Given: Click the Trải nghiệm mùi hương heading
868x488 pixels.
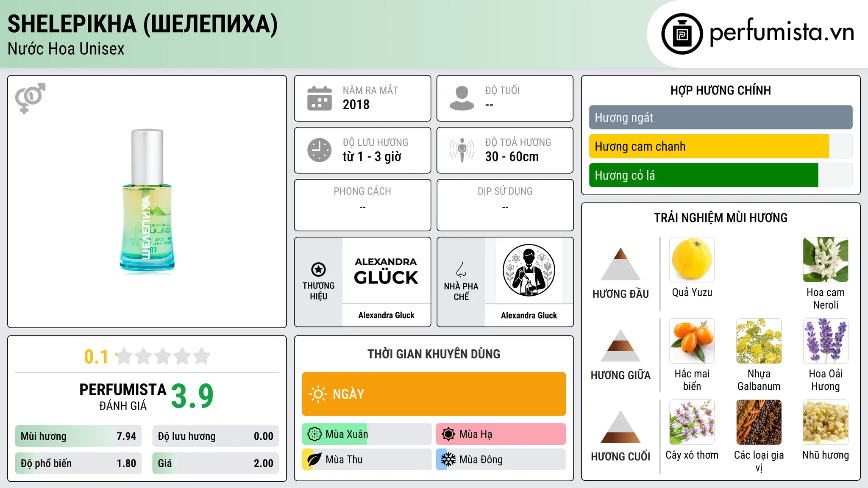Looking at the screenshot, I should click(x=721, y=218).
